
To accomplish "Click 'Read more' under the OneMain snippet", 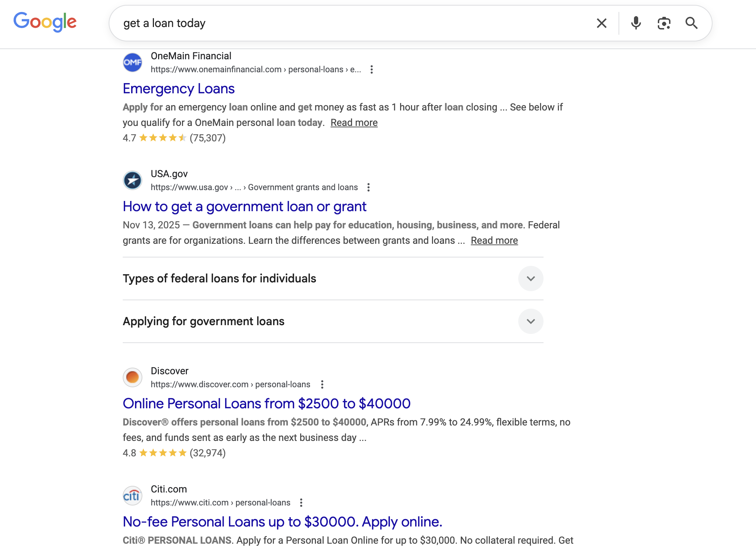I will (354, 122).
